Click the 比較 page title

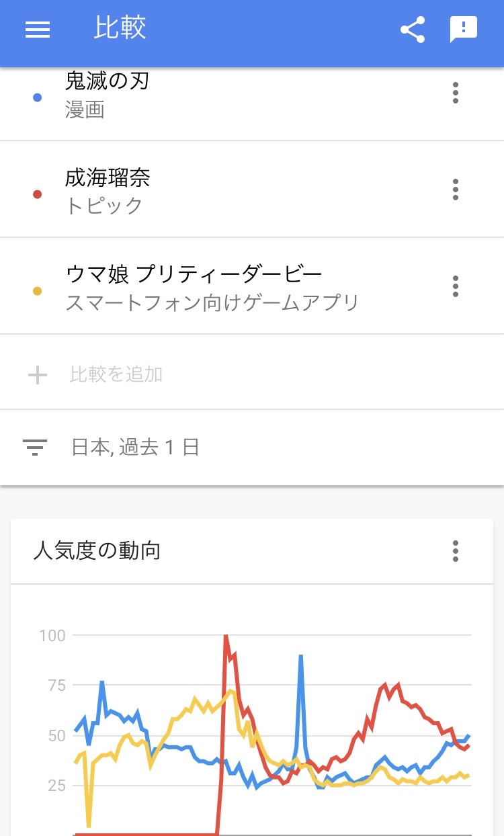[x=120, y=29]
